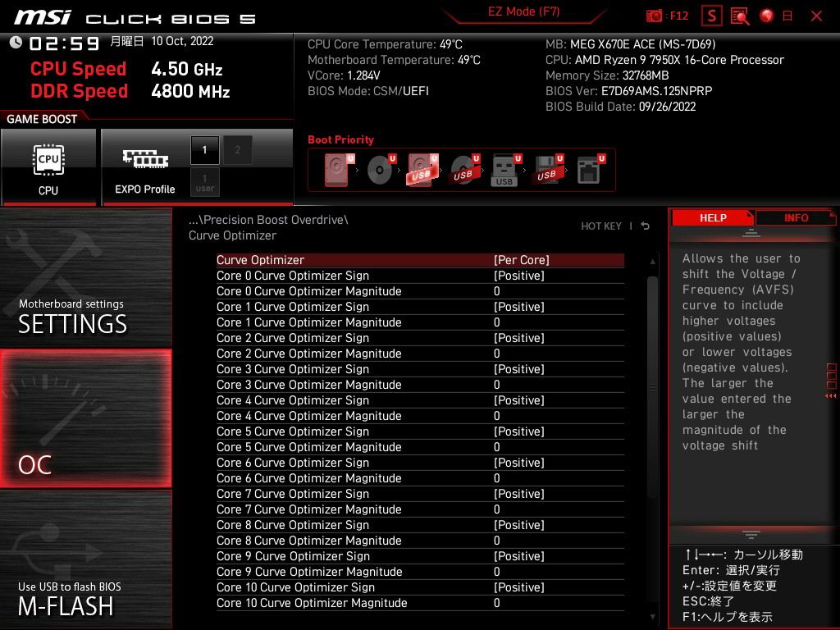Screen dimensions: 840x630
Task: Change Core 5 Curve Optimizer Sign value
Action: (x=518, y=431)
